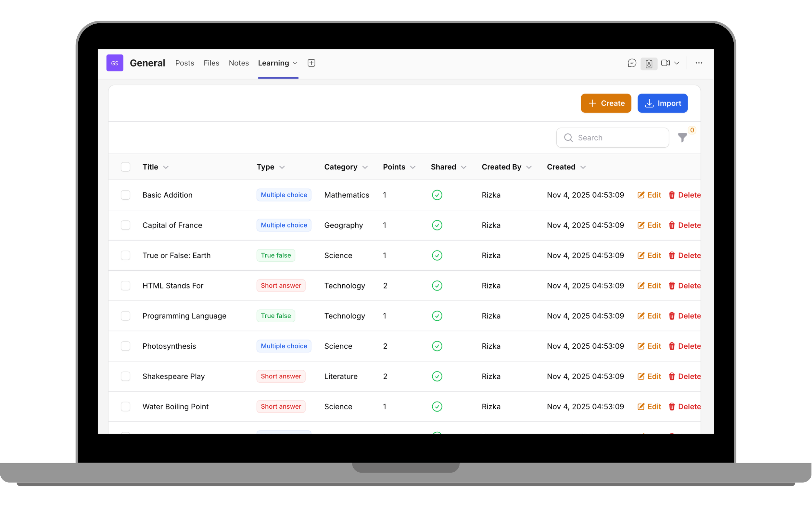Start a video meeting with the camera icon
Image resolution: width=812 pixels, height=507 pixels.
pyautogui.click(x=666, y=63)
